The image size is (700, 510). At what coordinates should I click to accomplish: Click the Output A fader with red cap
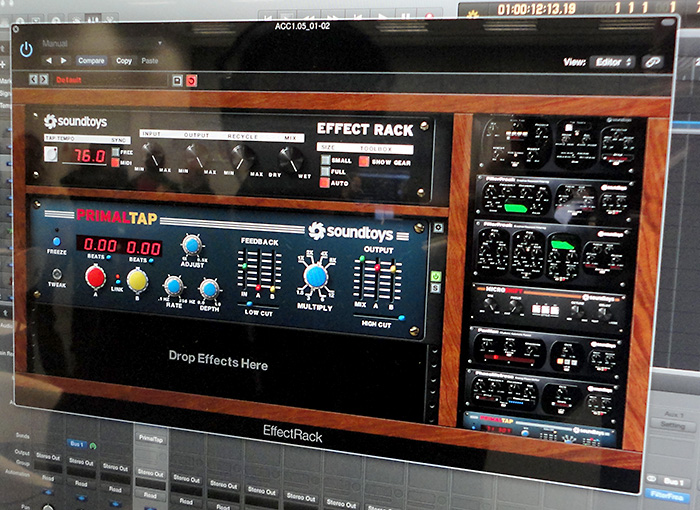pyautogui.click(x=377, y=268)
